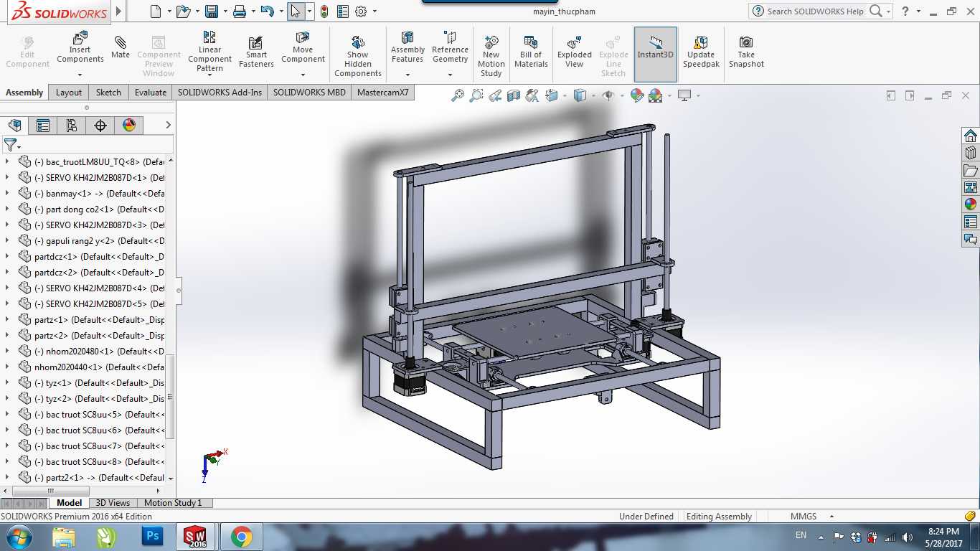Viewport: 980px width, 551px height.
Task: Open the View Settings monitor icon
Action: point(684,95)
